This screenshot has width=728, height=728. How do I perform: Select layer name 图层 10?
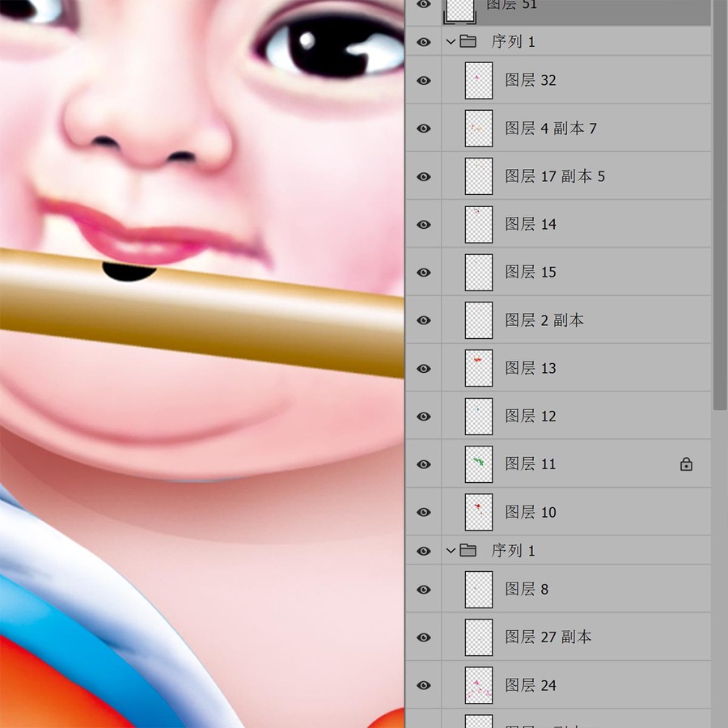[x=530, y=512]
